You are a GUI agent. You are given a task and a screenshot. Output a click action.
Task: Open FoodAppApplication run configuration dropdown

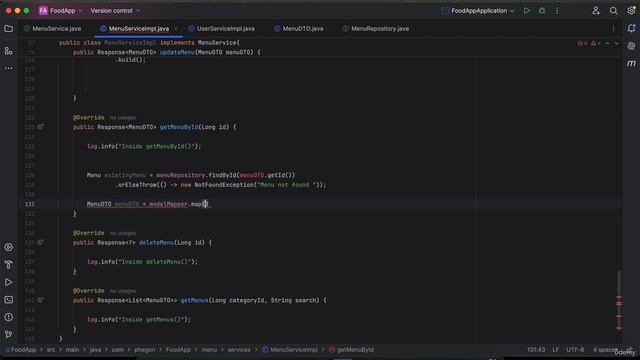(x=478, y=11)
